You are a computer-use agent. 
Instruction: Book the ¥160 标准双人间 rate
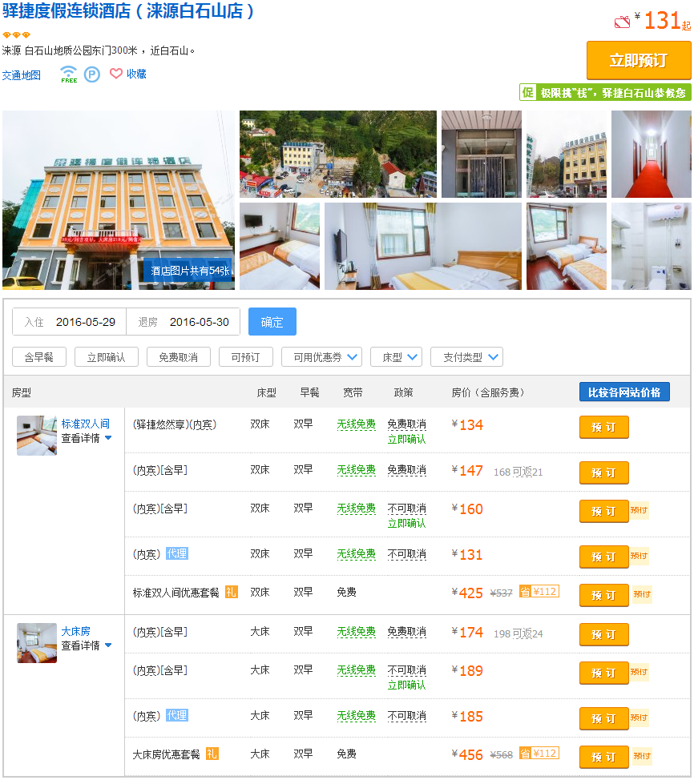click(603, 511)
